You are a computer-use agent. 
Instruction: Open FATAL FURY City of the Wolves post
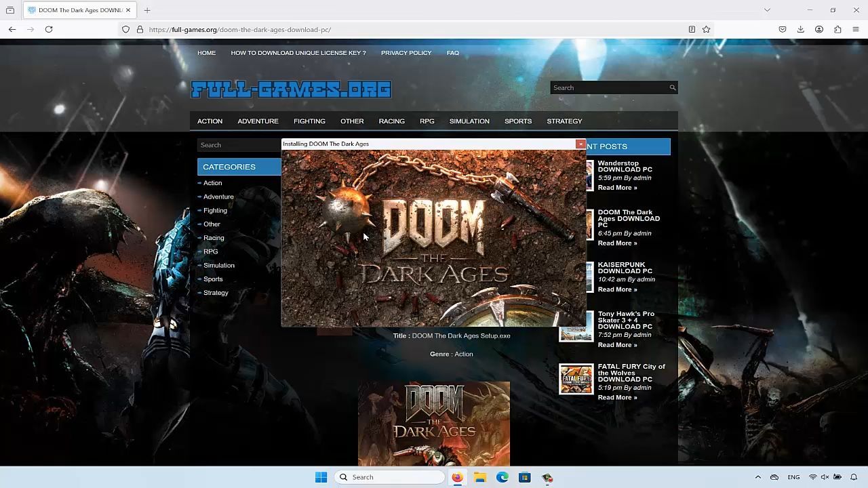click(631, 373)
